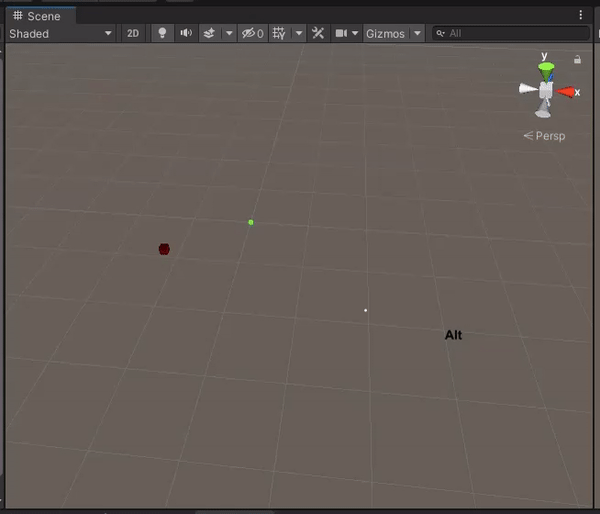Open grid settings dropdown arrow
Screen dimensions: 600x514
click(299, 34)
